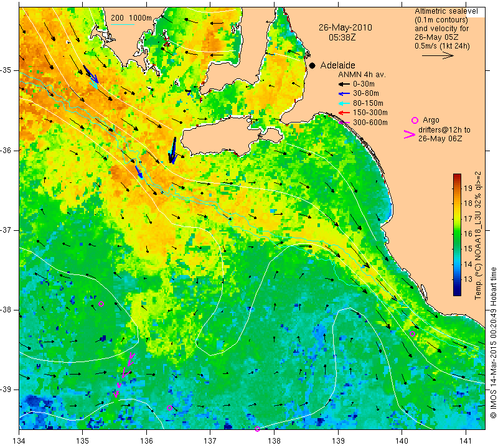Screen dimensions: 498x448
Task: Click longitude axis label 134
Action: [x=19, y=441]
